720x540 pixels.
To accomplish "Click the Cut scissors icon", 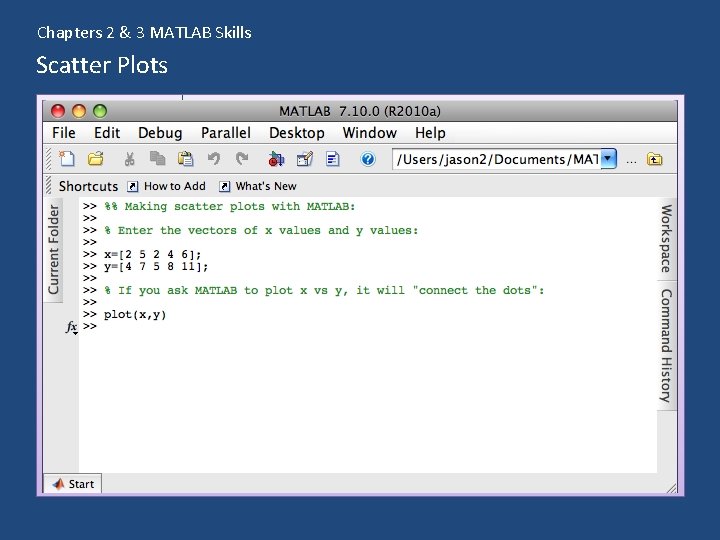I will pos(129,159).
